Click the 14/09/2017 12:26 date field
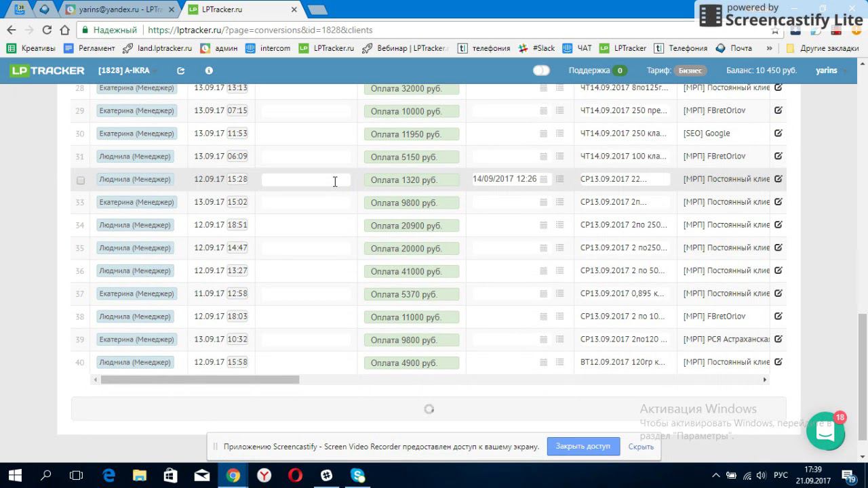868x488 pixels. pos(505,180)
